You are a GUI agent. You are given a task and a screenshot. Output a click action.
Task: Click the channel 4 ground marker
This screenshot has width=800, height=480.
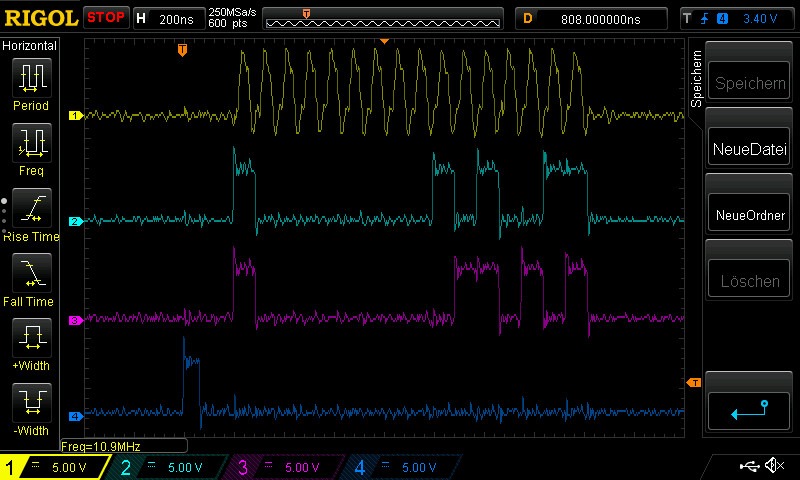76,416
